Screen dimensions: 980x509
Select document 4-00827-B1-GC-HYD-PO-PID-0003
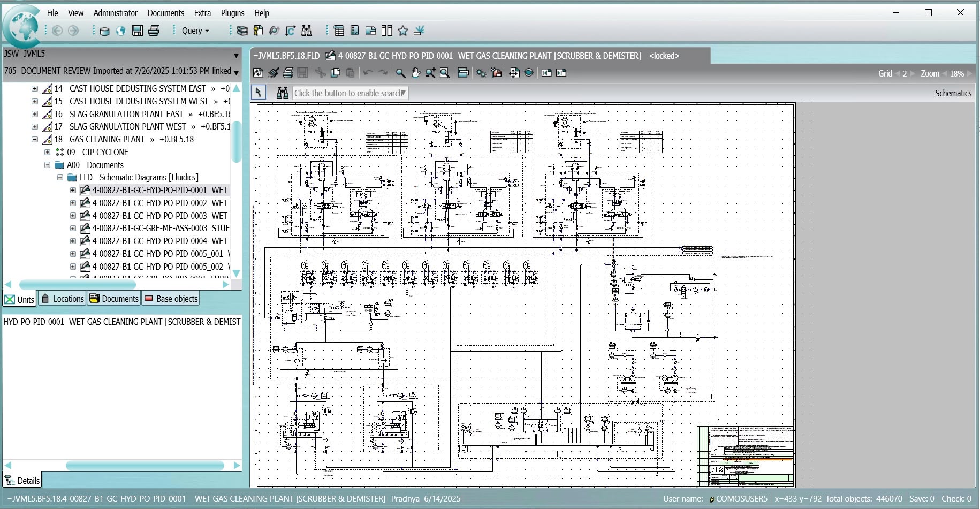point(149,216)
